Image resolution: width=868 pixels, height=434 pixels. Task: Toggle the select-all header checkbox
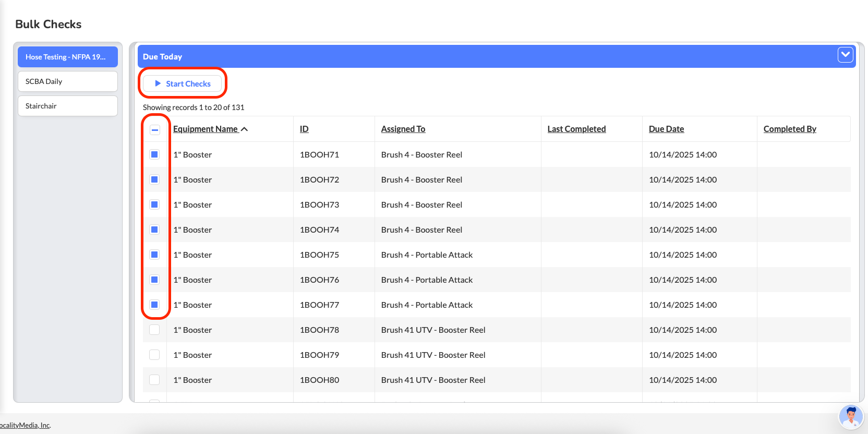155,130
